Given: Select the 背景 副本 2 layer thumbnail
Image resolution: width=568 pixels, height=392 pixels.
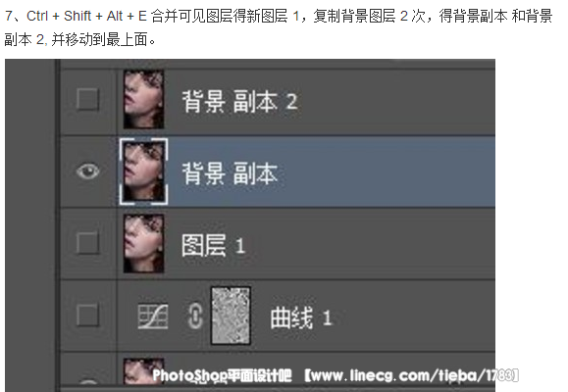Looking at the screenshot, I should 143,100.
